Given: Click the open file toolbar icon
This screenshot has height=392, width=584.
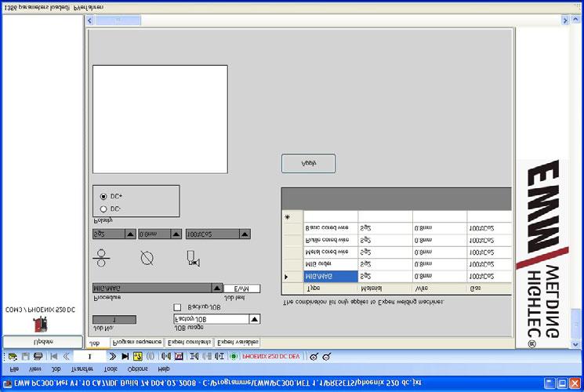Looking at the screenshot, I should (13, 357).
